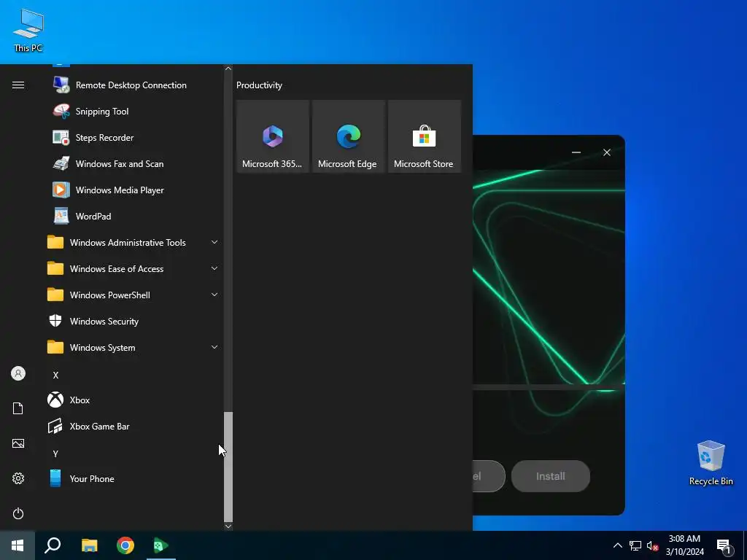Launch Google Chrome from taskbar
This screenshot has height=560, width=747.
coord(125,545)
